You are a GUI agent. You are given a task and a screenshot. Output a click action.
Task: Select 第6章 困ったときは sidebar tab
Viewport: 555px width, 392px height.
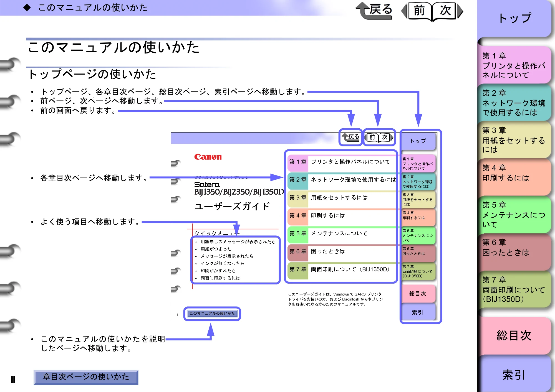coord(514,252)
